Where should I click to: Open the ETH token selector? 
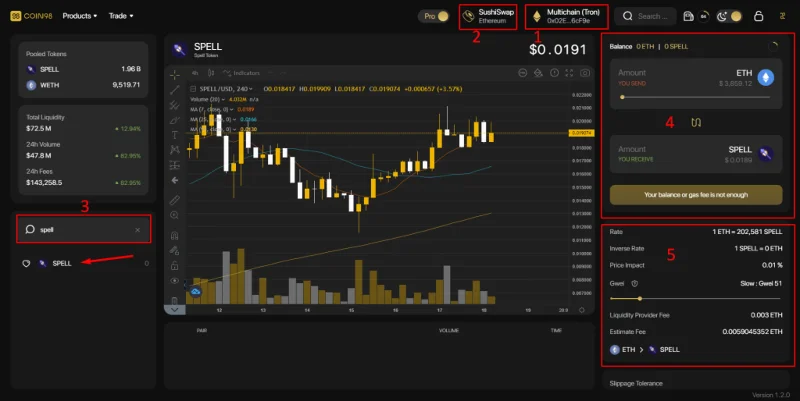point(755,77)
